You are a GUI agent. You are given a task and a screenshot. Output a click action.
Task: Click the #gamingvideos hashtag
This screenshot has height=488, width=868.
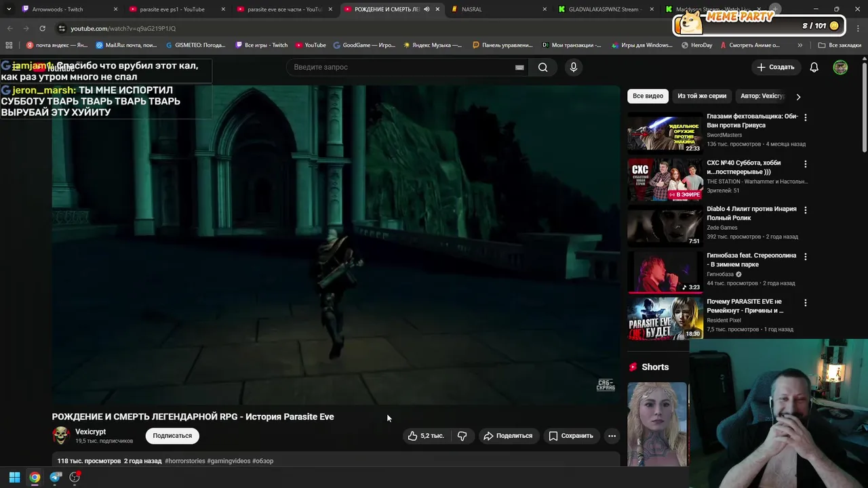[229, 461]
